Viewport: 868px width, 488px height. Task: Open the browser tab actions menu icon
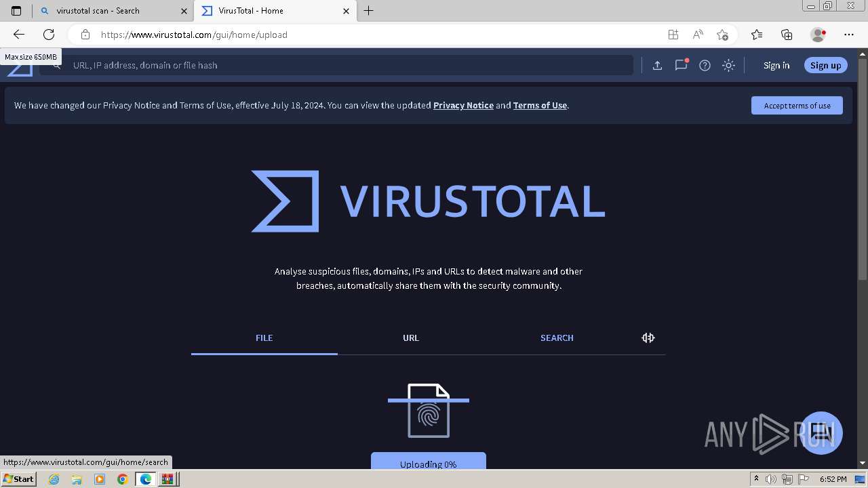[16, 11]
